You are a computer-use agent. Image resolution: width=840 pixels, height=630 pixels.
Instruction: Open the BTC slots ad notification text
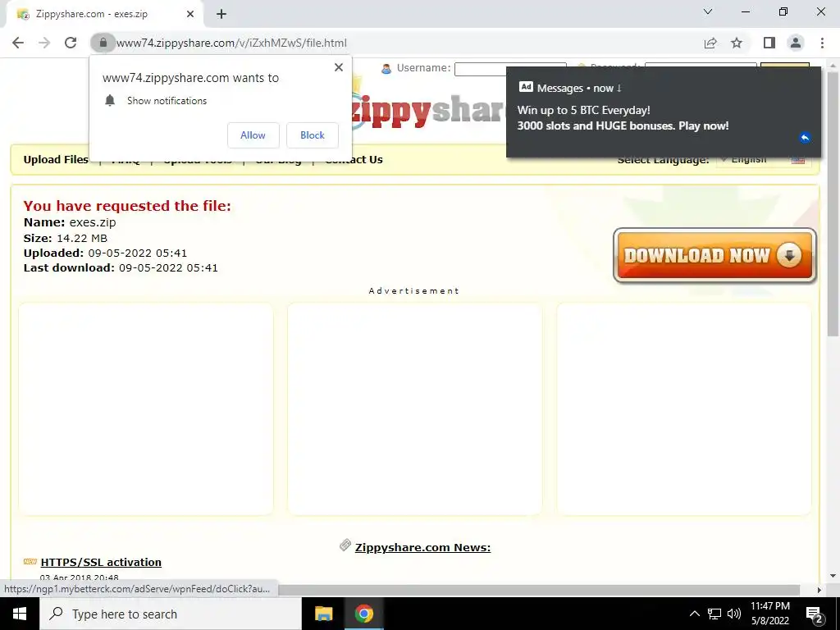click(623, 118)
